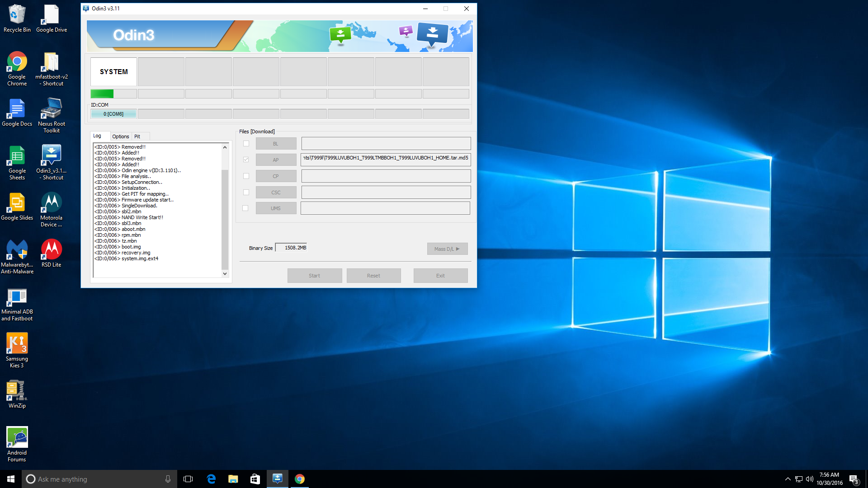868x488 pixels.
Task: Click the BL file button
Action: pos(276,144)
